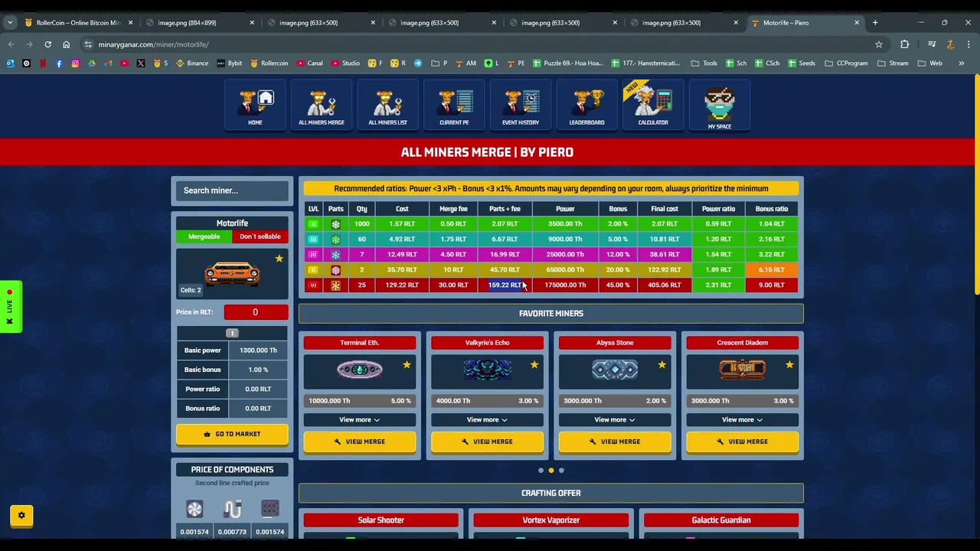Adjust the Motorlife level slider handle

[x=232, y=333]
